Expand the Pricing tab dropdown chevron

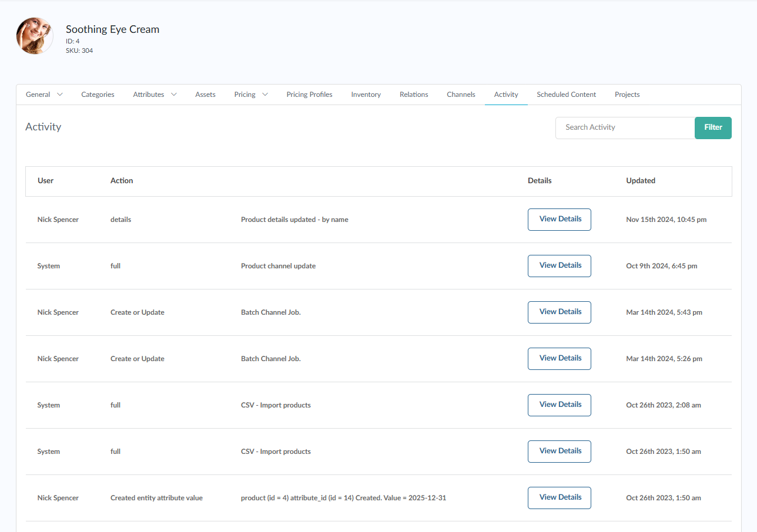click(265, 95)
